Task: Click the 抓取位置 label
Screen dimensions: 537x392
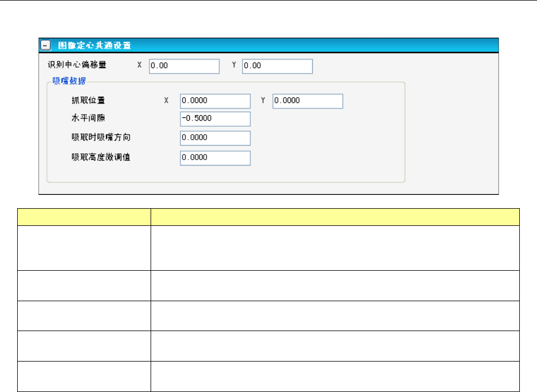Action: tap(89, 100)
